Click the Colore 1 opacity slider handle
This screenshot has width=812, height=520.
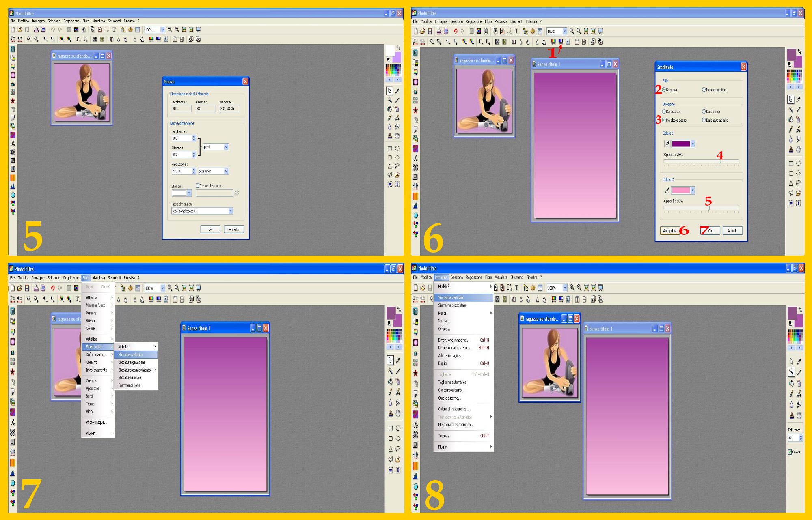pyautogui.click(x=720, y=161)
